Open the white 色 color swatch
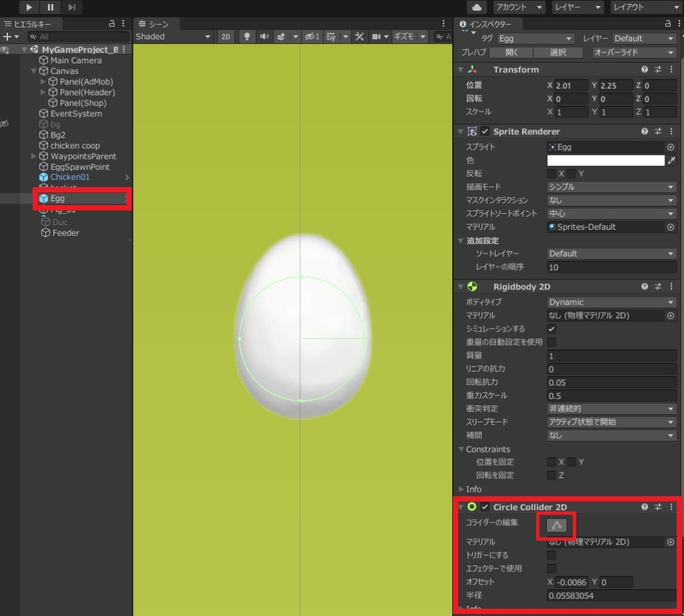Viewport: 684px width, 616px height. [x=606, y=160]
